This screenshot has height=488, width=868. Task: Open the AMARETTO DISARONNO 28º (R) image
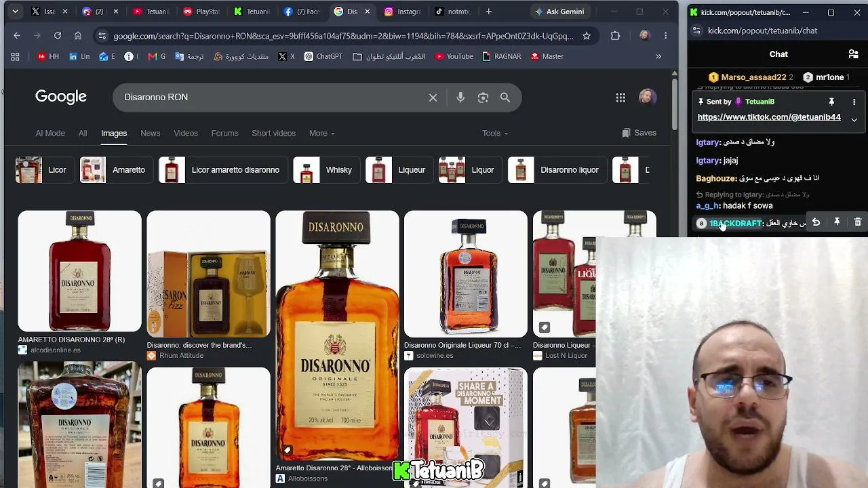(x=80, y=271)
